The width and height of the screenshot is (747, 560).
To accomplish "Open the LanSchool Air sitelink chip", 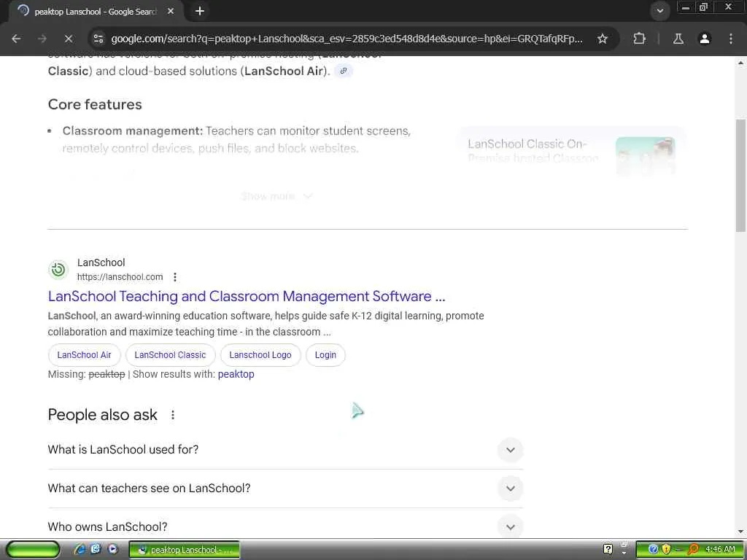I will tap(84, 355).
